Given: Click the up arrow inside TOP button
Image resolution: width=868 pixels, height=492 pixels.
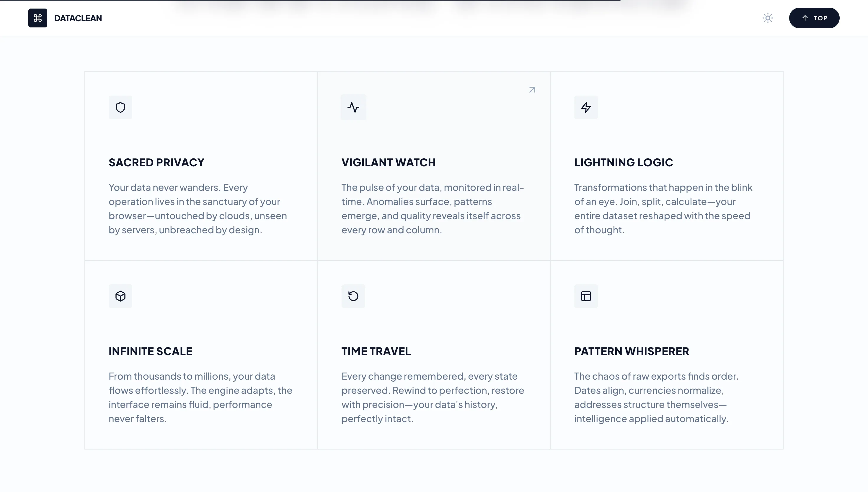Looking at the screenshot, I should coord(805,18).
